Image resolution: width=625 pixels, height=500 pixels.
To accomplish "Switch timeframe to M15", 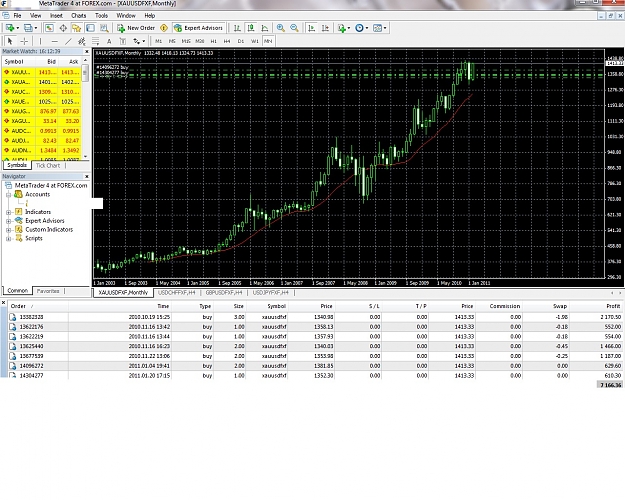I will 186,41.
